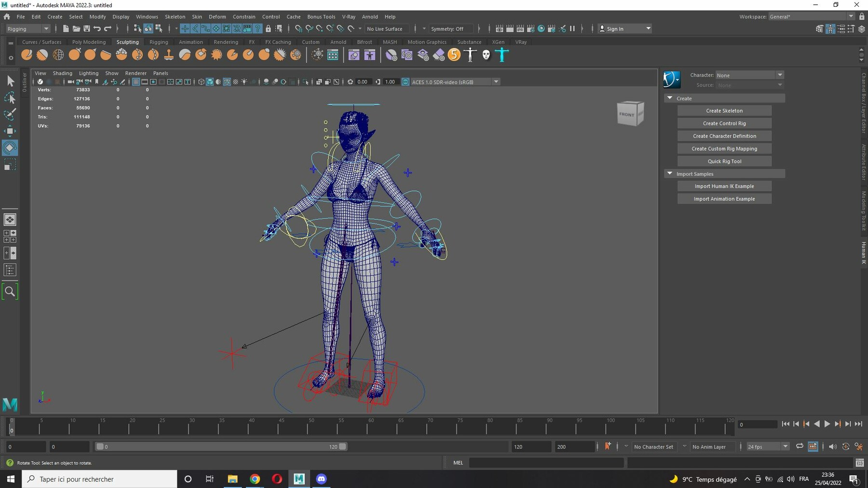Toggle the HumanIK panel from the status line

830,29
